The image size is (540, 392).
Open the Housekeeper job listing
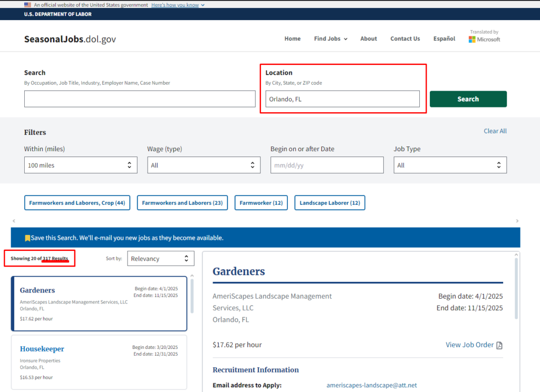42,349
